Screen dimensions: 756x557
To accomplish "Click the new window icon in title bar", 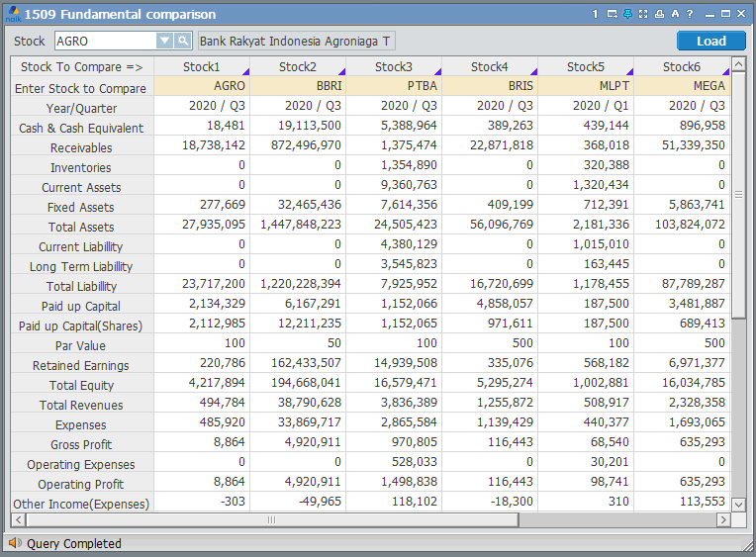I will [612, 14].
